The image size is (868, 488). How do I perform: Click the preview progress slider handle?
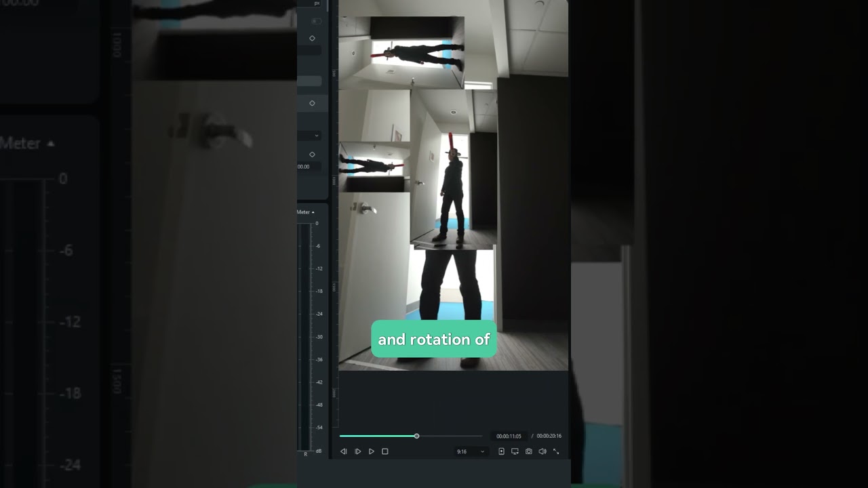click(x=416, y=436)
